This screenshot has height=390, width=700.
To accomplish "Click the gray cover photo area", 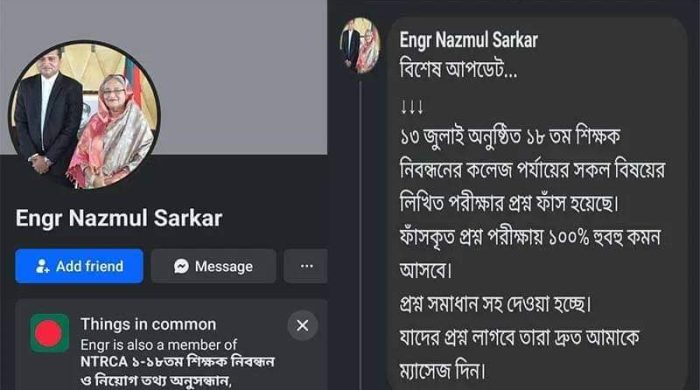I will click(241, 76).
